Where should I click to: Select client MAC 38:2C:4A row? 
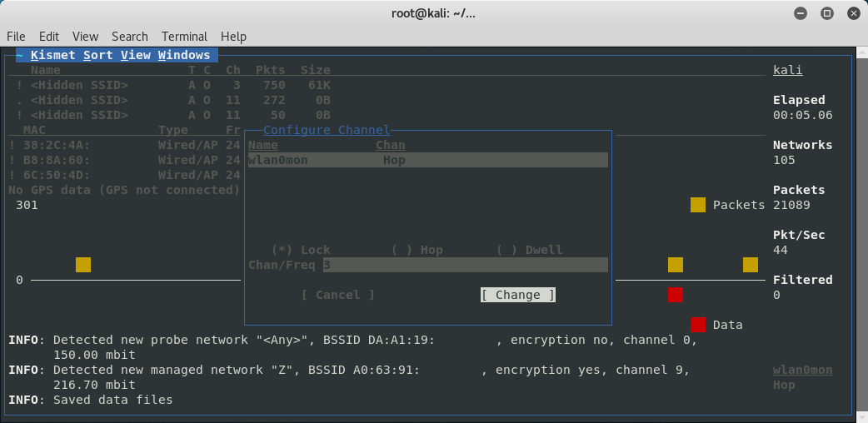[x=125, y=145]
